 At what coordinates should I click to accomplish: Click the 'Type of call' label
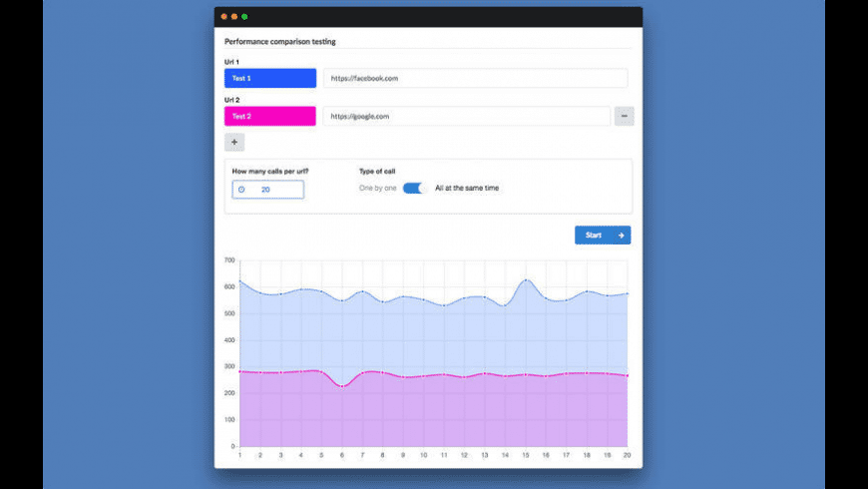tap(377, 171)
